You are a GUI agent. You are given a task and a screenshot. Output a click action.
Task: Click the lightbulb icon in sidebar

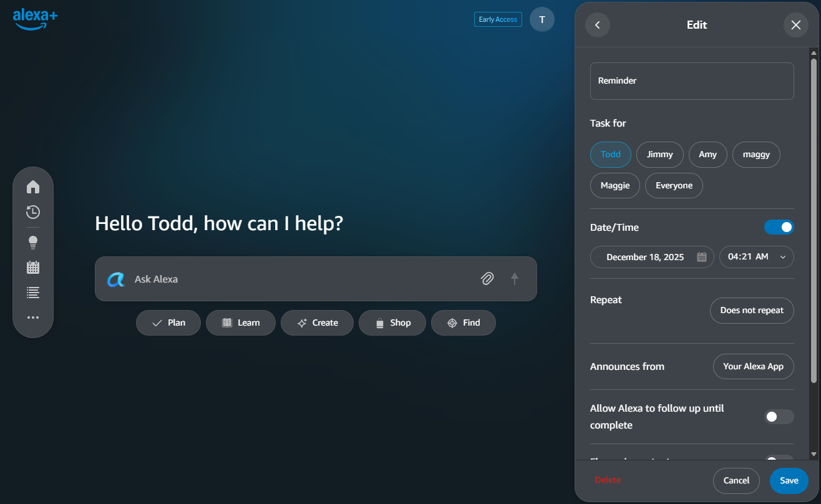(33, 242)
